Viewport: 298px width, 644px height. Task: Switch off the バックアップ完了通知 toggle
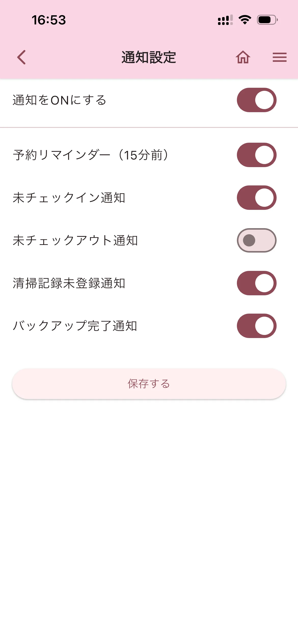point(256,326)
